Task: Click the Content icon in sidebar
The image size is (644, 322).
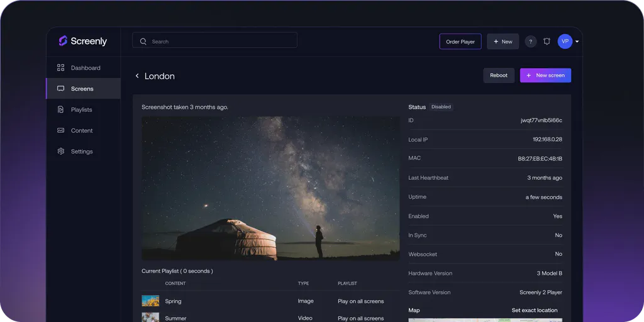Action: pos(61,131)
